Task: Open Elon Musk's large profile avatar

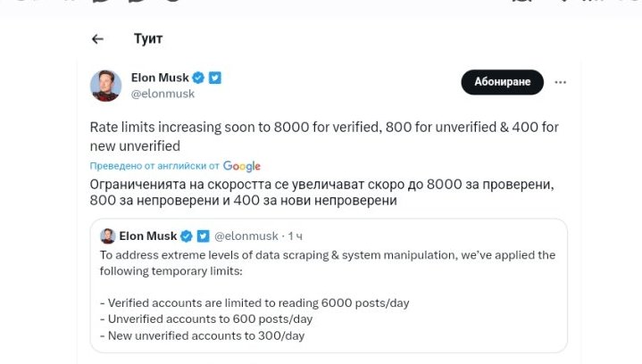Action: pyautogui.click(x=105, y=86)
